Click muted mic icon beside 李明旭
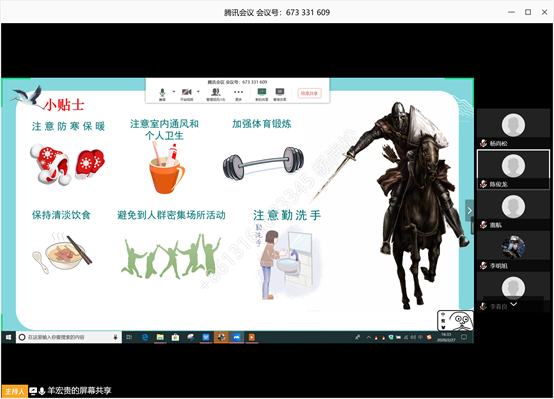 483,265
